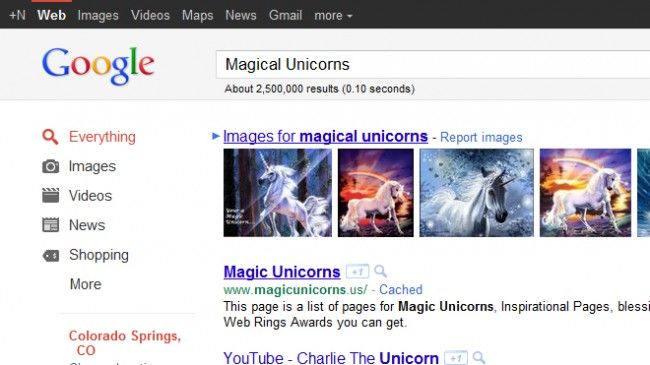
Task: Select Images in the top navigation bar
Action: pos(98,16)
